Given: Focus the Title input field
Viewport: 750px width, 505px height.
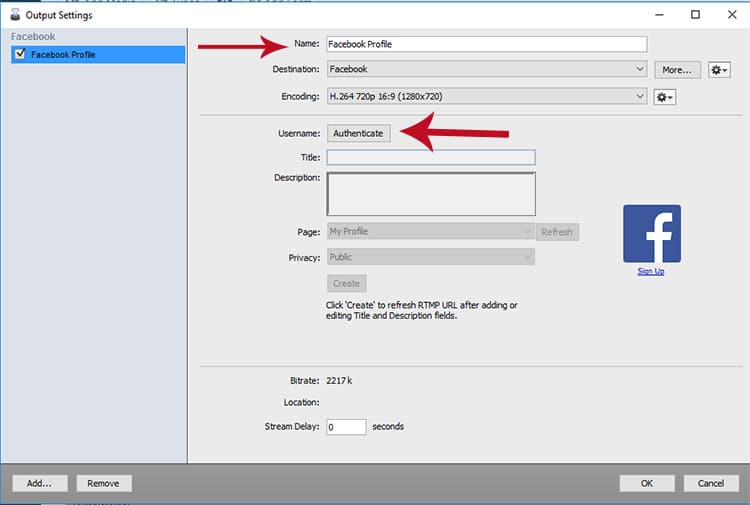Looking at the screenshot, I should pyautogui.click(x=430, y=157).
